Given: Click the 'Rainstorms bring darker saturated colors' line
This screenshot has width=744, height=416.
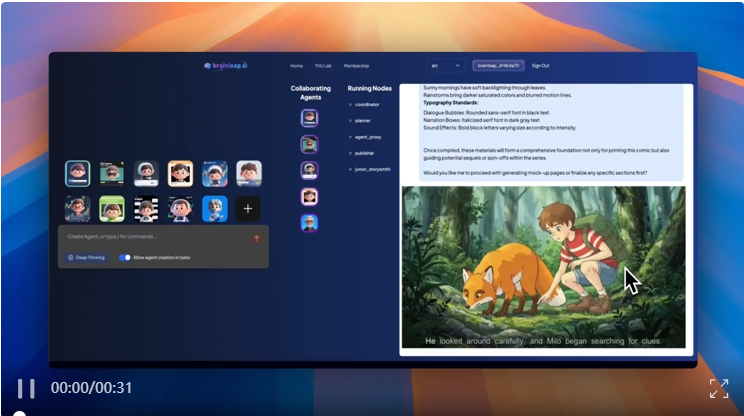Looking at the screenshot, I should 497,95.
